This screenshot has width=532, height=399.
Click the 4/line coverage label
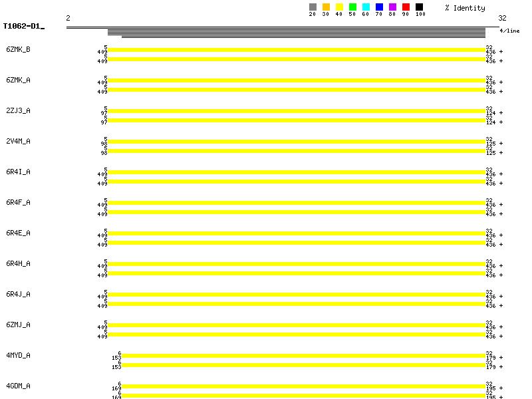[509, 31]
